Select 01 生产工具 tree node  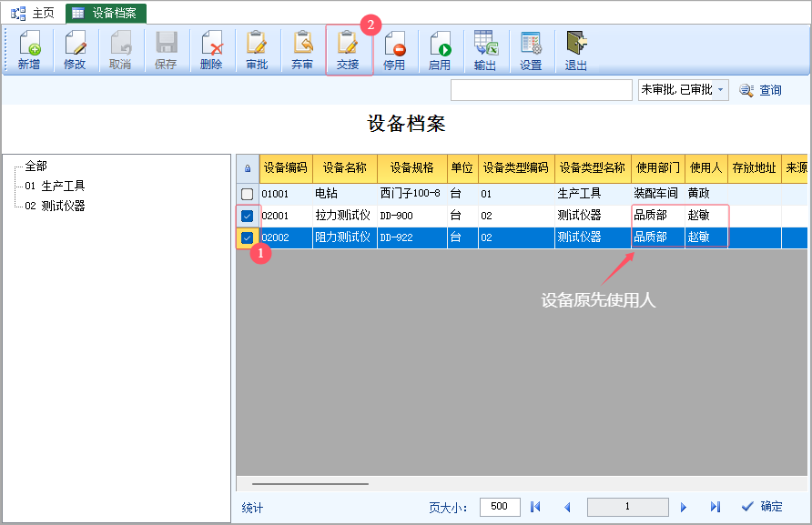coord(55,186)
